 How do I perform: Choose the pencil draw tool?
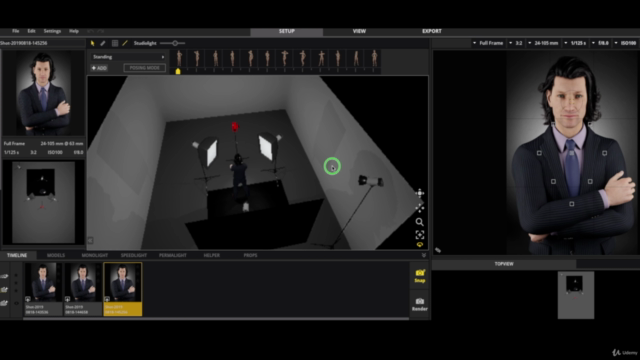(x=103, y=43)
